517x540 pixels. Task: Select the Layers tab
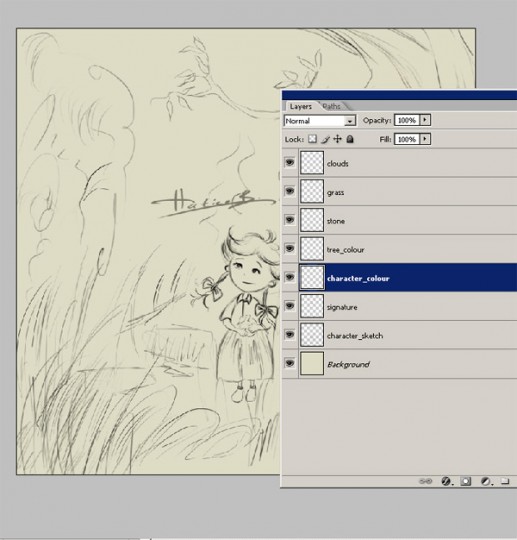pos(301,106)
